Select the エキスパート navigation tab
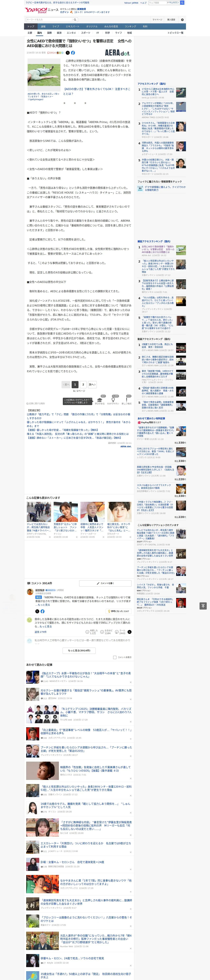The width and height of the screenshot is (210, 980). (72, 27)
